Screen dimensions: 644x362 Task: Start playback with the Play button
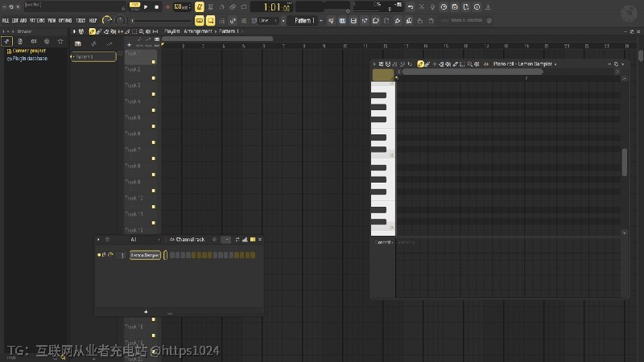[x=146, y=7]
